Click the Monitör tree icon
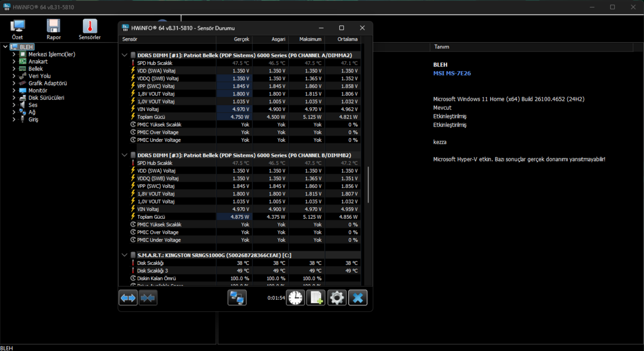644x351 pixels. [23, 90]
